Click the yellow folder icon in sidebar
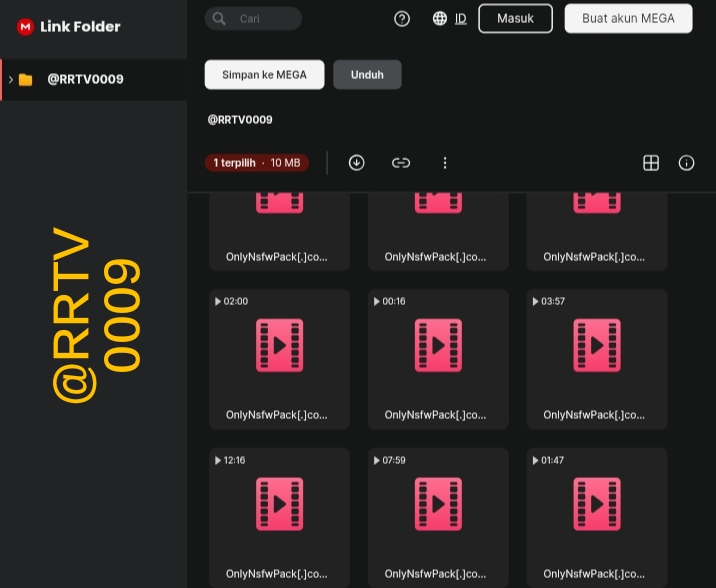The height and width of the screenshot is (588, 716). pyautogui.click(x=26, y=80)
